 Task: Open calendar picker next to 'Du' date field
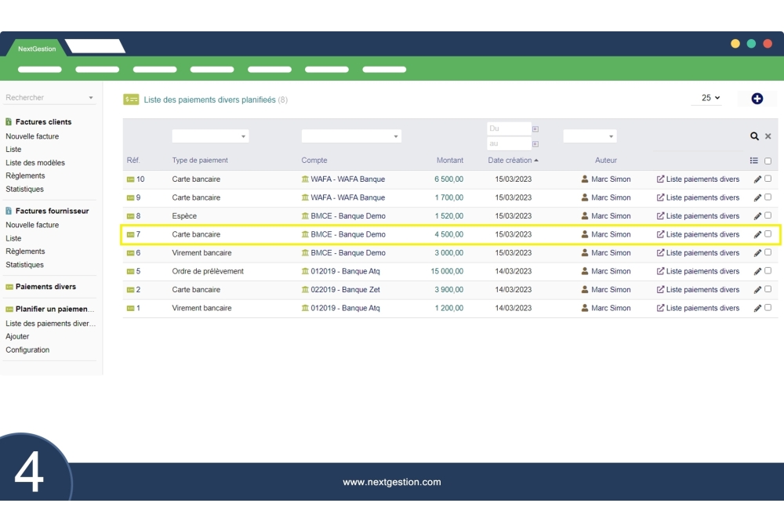pos(535,128)
